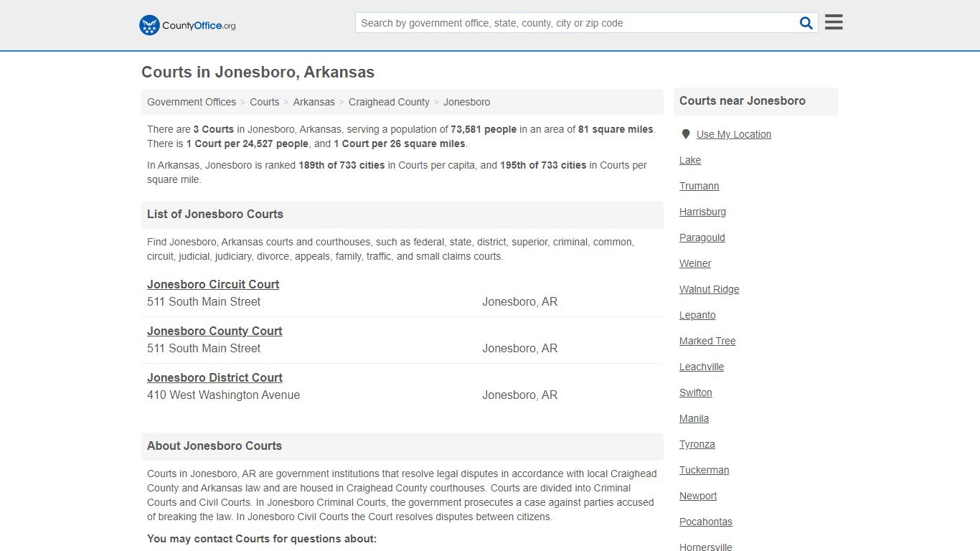Image resolution: width=980 pixels, height=551 pixels.
Task: Click the Jonesboro, AR text beside District Court
Action: pyautogui.click(x=520, y=395)
